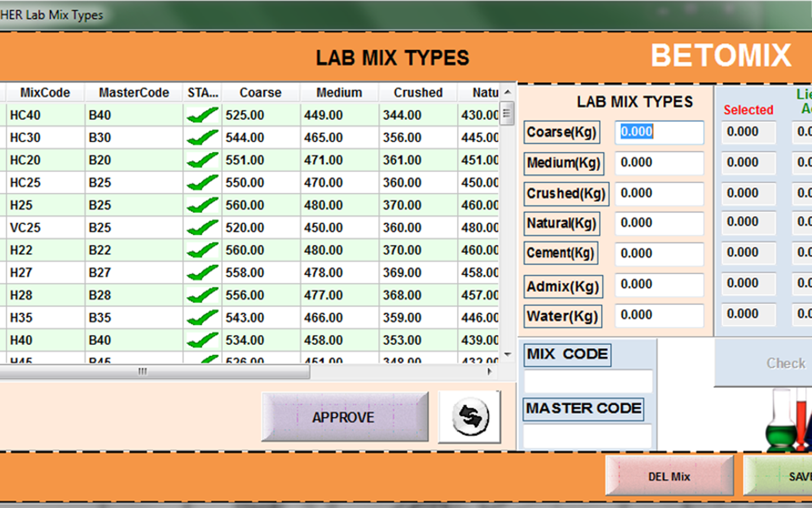This screenshot has width=812, height=508.
Task: Click the Cement(Kg) input field
Action: click(x=659, y=253)
